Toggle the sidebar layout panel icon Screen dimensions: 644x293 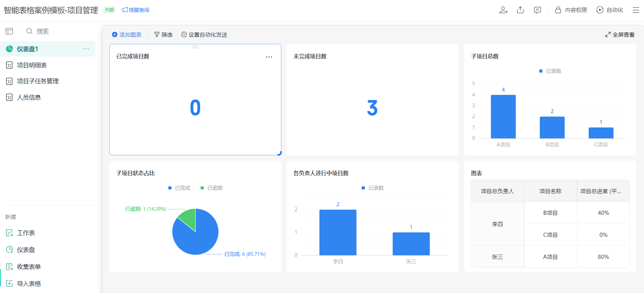tap(9, 31)
